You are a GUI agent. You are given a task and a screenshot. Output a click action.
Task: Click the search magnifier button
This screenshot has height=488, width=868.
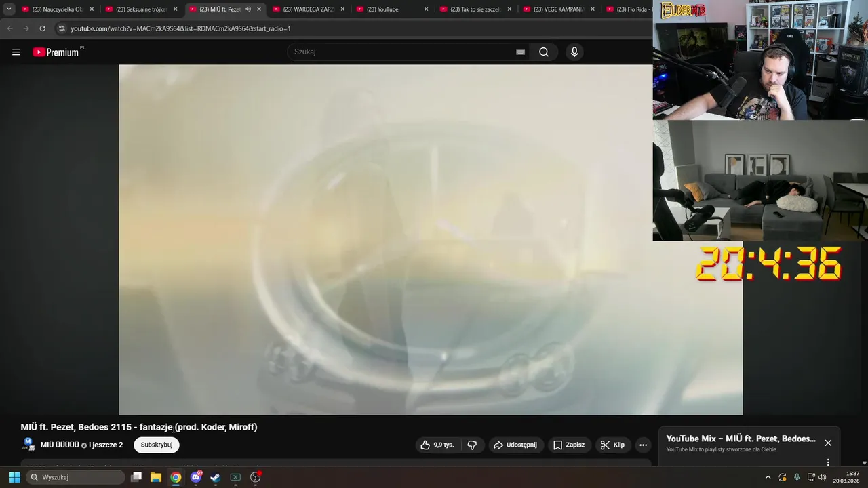point(544,52)
